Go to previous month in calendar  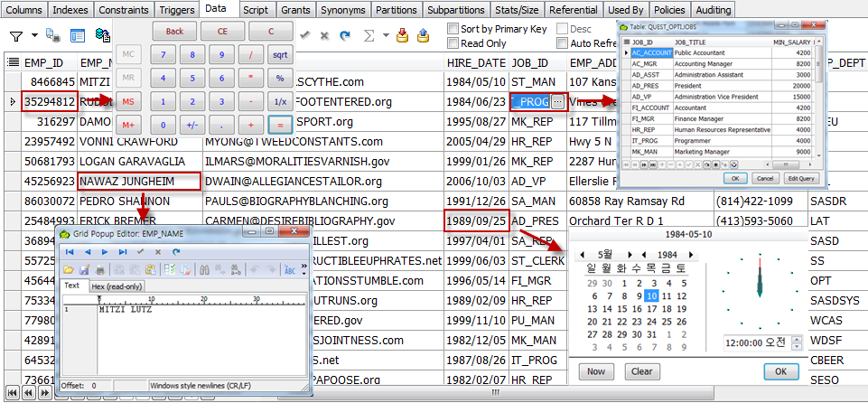(x=582, y=254)
